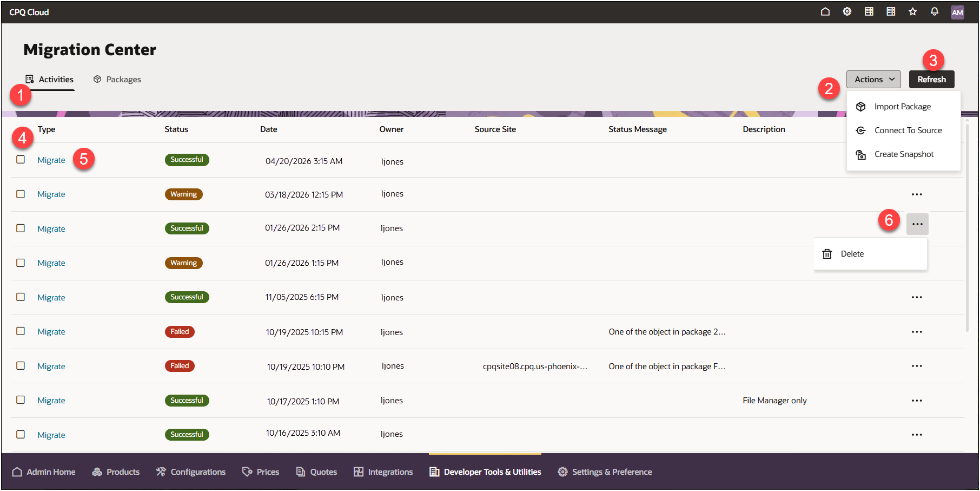The height and width of the screenshot is (491, 980).
Task: Click Developer Tools & Utilities icon
Action: tap(434, 472)
